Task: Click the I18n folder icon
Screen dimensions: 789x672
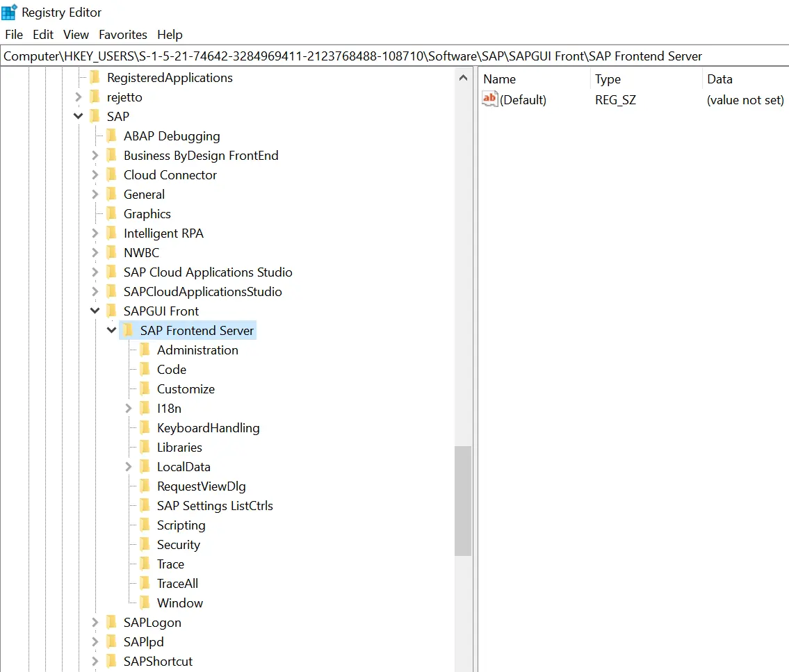Action: (x=145, y=408)
